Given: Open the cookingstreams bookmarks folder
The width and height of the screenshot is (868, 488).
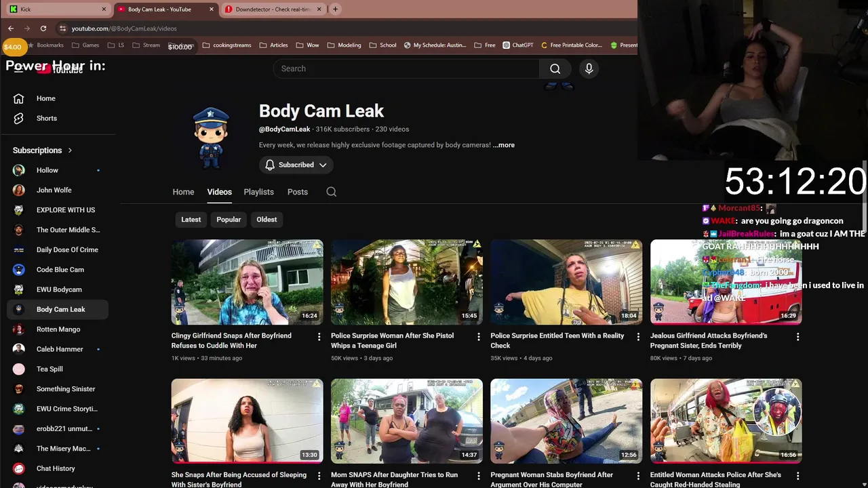Looking at the screenshot, I should click(x=226, y=45).
